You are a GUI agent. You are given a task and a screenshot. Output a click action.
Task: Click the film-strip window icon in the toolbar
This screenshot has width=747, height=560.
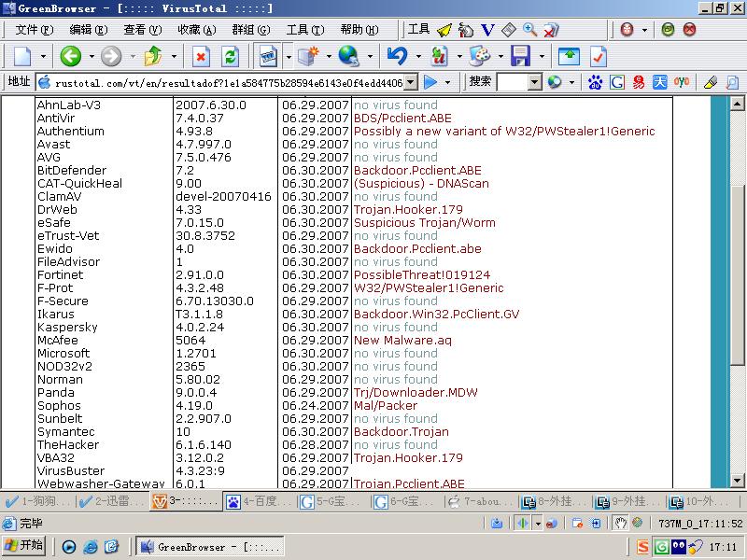tap(268, 57)
